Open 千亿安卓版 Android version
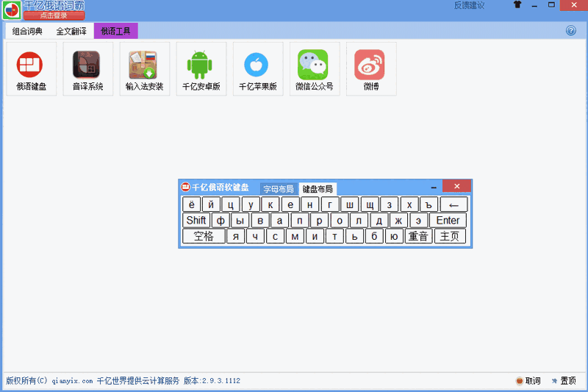Image resolution: width=588 pixels, height=392 pixels. click(x=201, y=69)
